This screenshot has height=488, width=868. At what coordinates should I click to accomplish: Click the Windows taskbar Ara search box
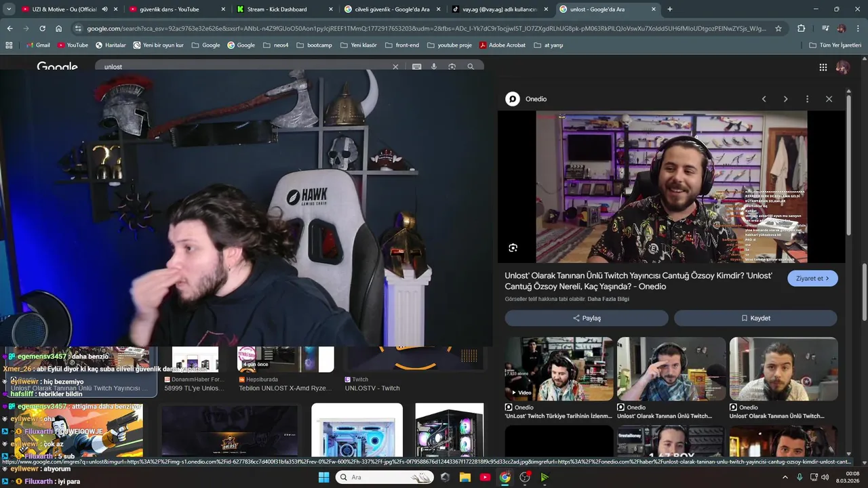[x=385, y=477]
